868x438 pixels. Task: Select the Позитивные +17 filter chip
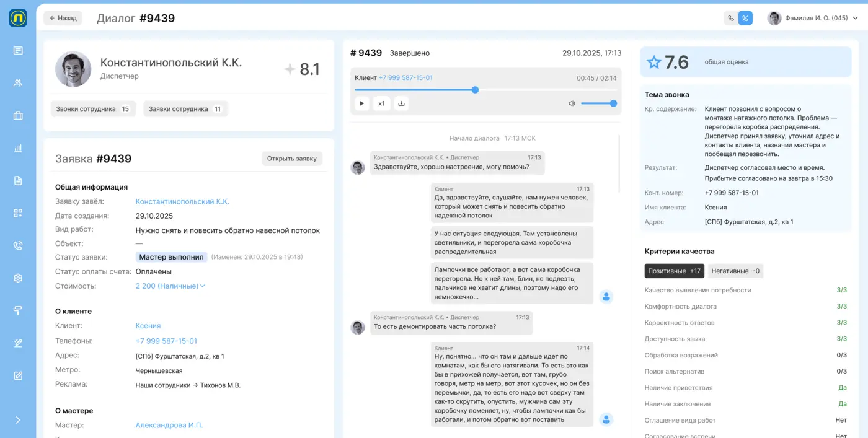[x=674, y=271]
